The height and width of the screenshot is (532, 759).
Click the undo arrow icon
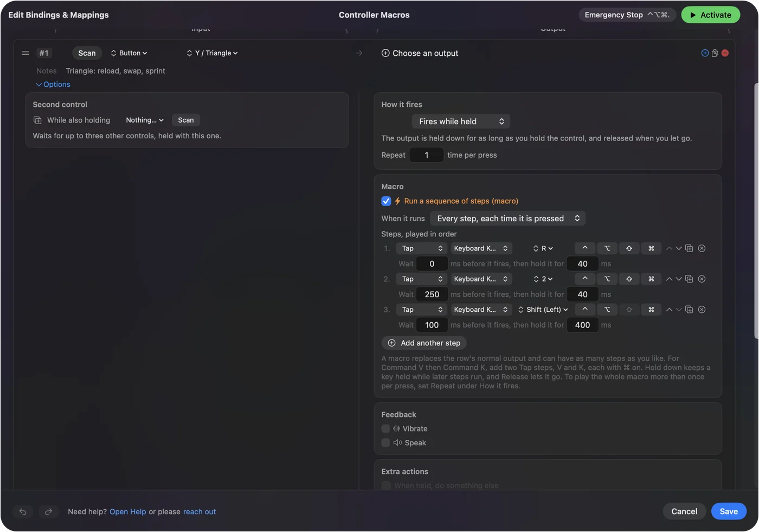23,511
